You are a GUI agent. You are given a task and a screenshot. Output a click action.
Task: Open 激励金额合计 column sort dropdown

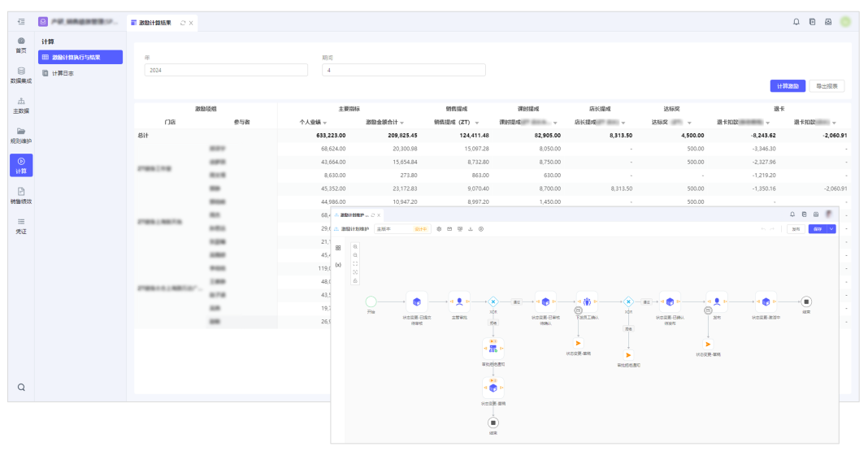point(401,123)
